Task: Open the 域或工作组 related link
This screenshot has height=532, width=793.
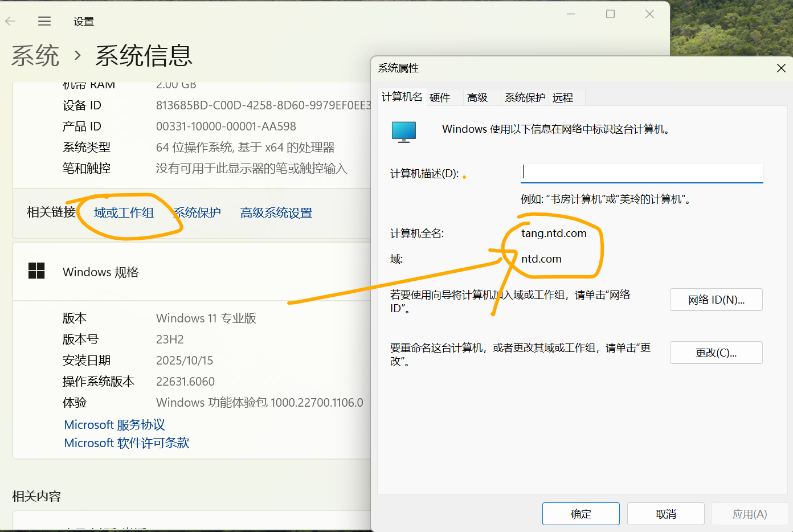Action: 124,212
